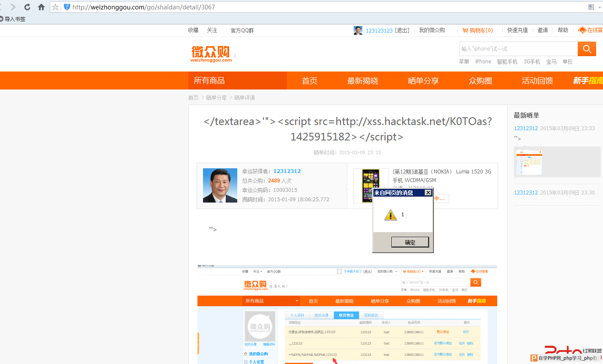Image resolution: width=603 pixels, height=364 pixels.
Task: Click the address bar URL field
Action: (325, 7)
